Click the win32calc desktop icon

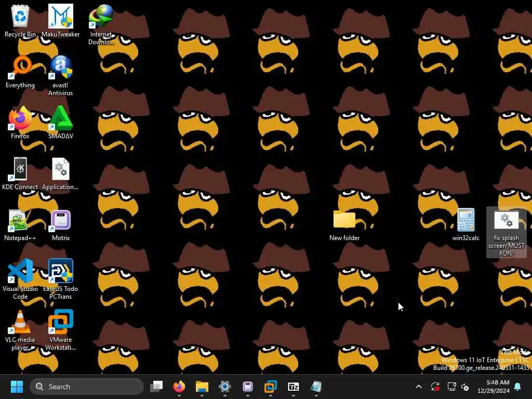466,224
